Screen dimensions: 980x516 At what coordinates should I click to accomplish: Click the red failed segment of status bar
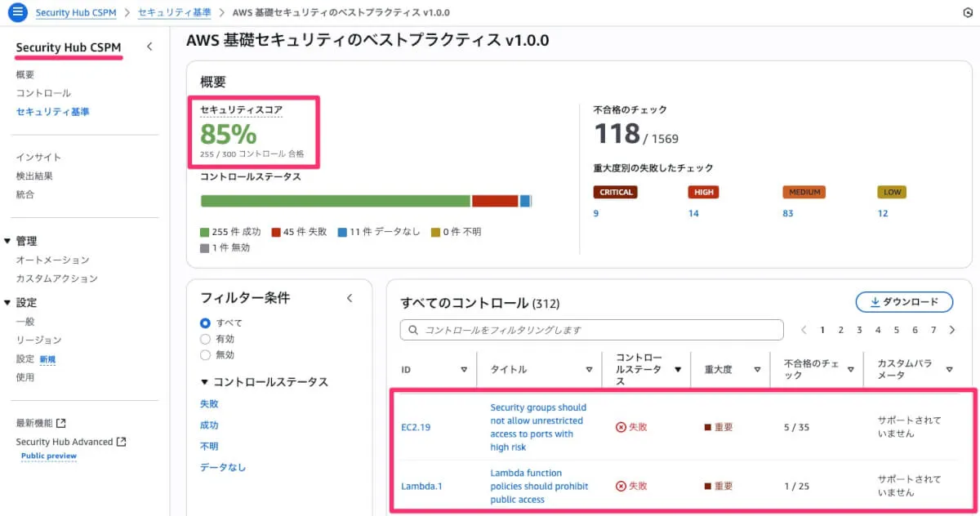pyautogui.click(x=495, y=201)
